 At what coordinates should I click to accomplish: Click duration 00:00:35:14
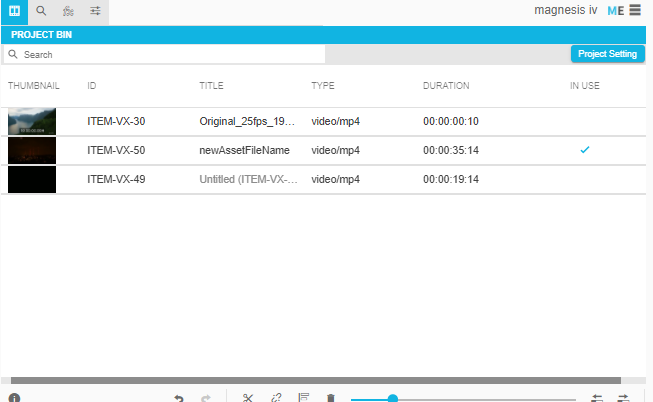(451, 150)
